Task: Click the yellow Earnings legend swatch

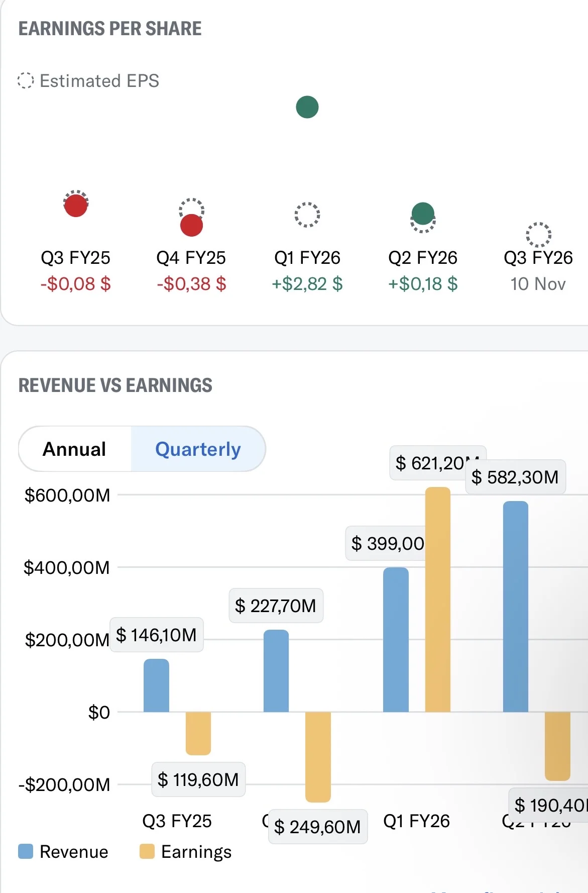Action: (147, 851)
